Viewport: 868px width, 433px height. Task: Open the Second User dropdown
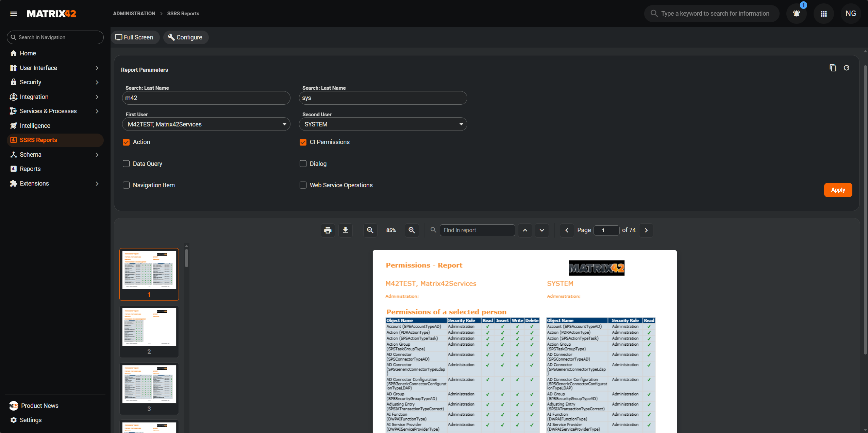point(383,124)
